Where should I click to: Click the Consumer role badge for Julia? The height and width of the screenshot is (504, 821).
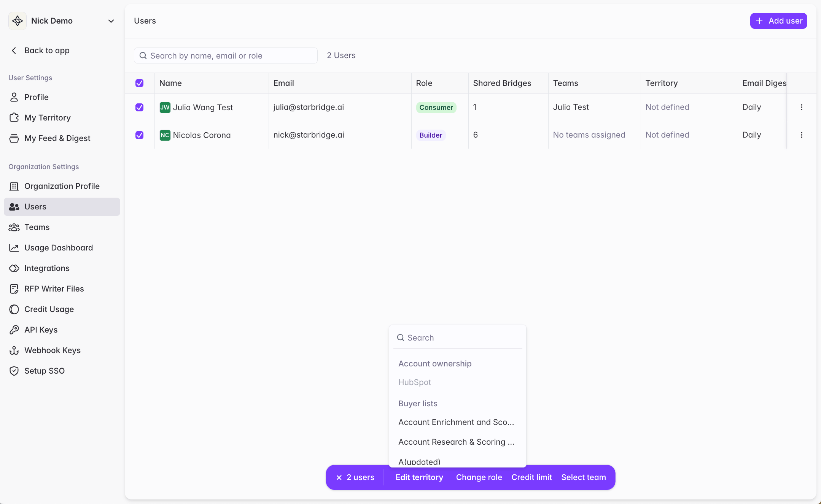click(436, 108)
